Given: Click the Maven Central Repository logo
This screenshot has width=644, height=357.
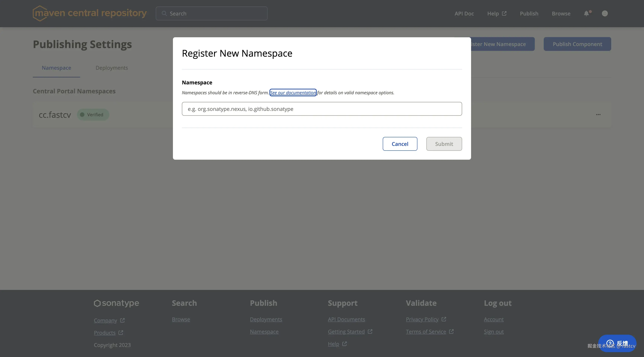Looking at the screenshot, I should point(89,13).
